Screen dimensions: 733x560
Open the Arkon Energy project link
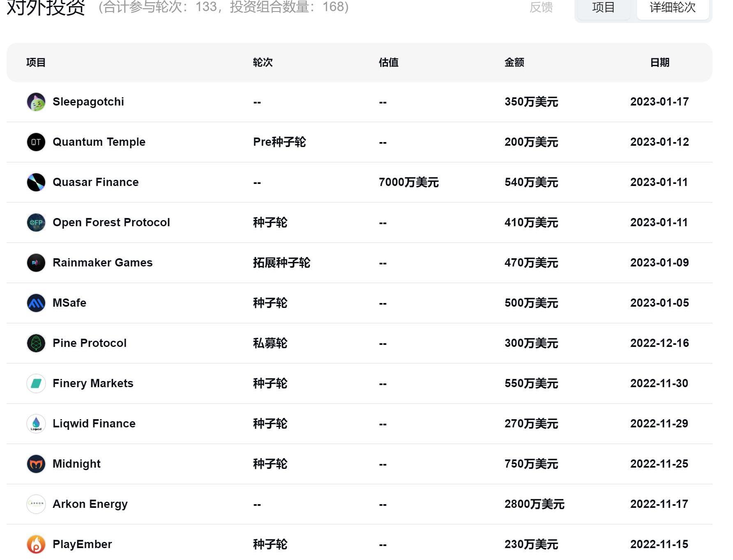coord(90,504)
